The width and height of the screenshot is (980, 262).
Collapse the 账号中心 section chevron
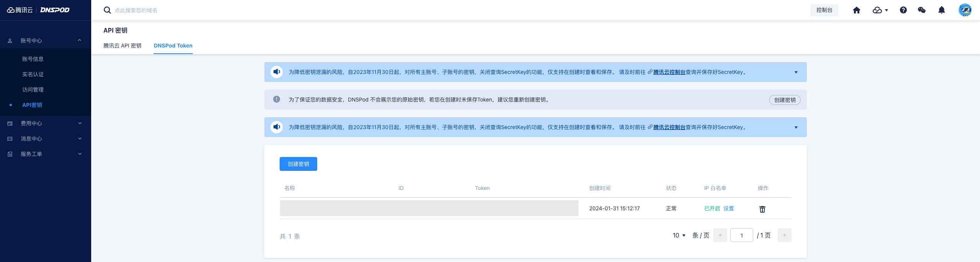tap(80, 40)
